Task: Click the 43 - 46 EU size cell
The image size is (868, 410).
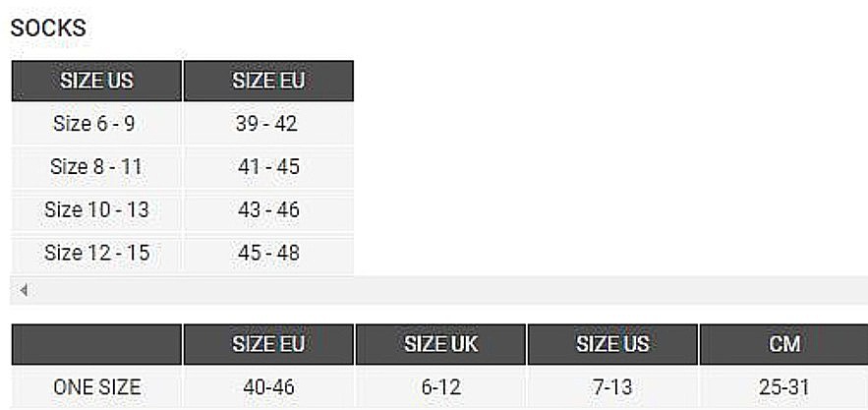Action: 268,210
